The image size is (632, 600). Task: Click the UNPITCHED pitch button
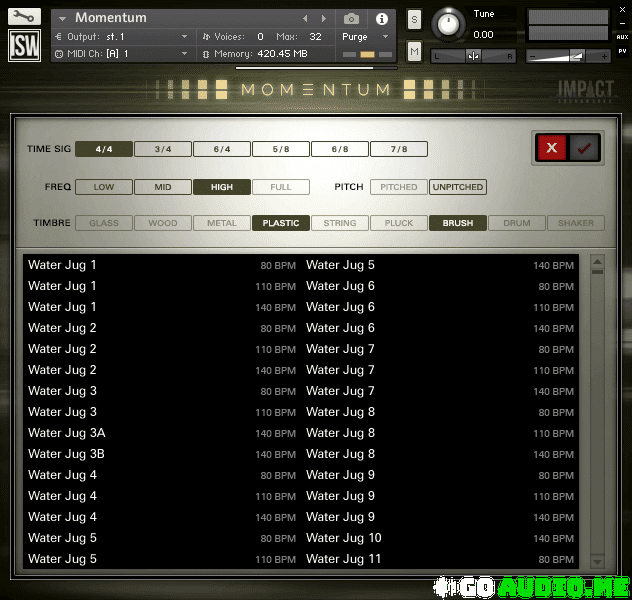pos(458,187)
